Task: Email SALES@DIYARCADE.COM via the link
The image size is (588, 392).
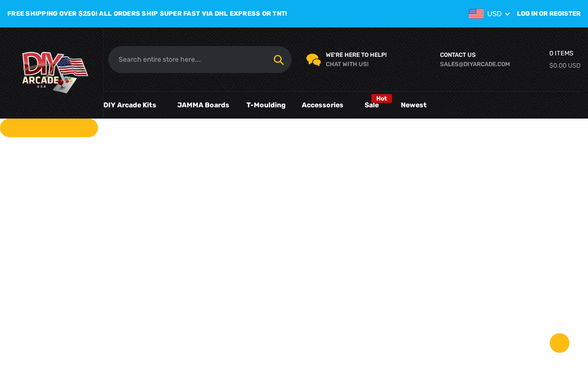Action: [x=474, y=64]
